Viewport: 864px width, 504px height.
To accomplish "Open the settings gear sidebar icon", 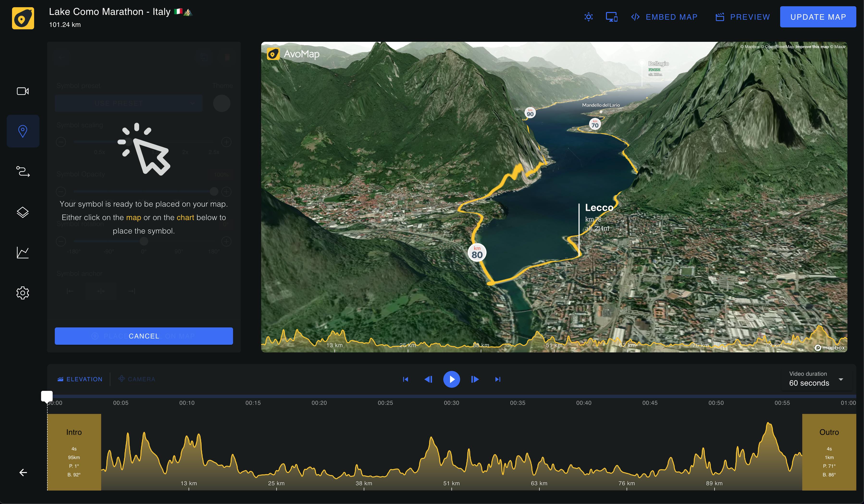I will (x=23, y=293).
